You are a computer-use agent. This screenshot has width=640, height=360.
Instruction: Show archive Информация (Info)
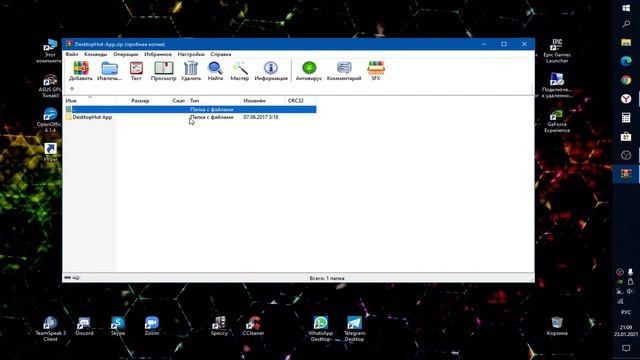click(271, 71)
